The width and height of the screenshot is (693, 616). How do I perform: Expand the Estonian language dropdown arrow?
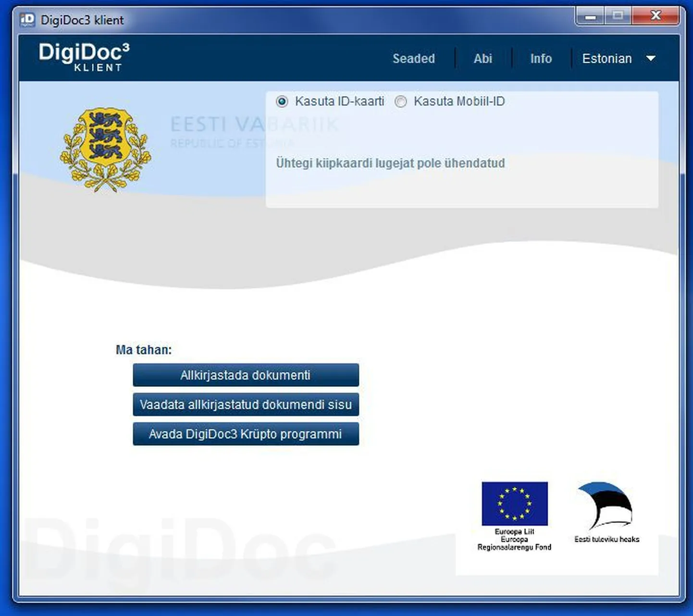click(651, 59)
